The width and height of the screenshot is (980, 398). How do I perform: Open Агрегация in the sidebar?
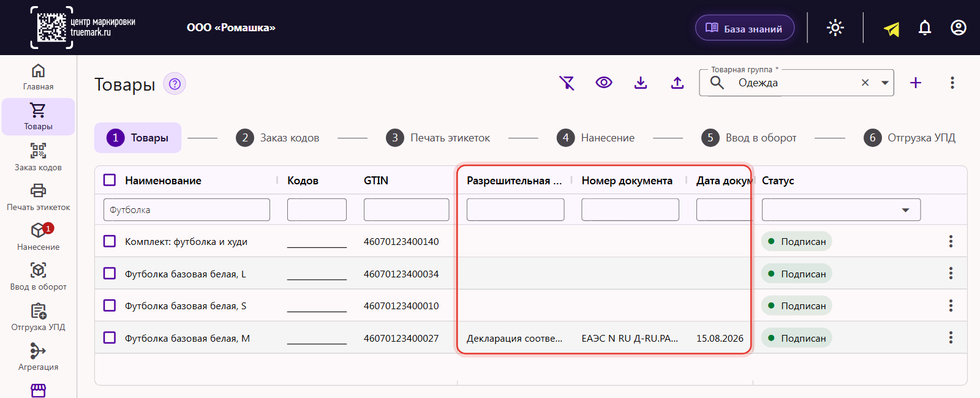[38, 357]
